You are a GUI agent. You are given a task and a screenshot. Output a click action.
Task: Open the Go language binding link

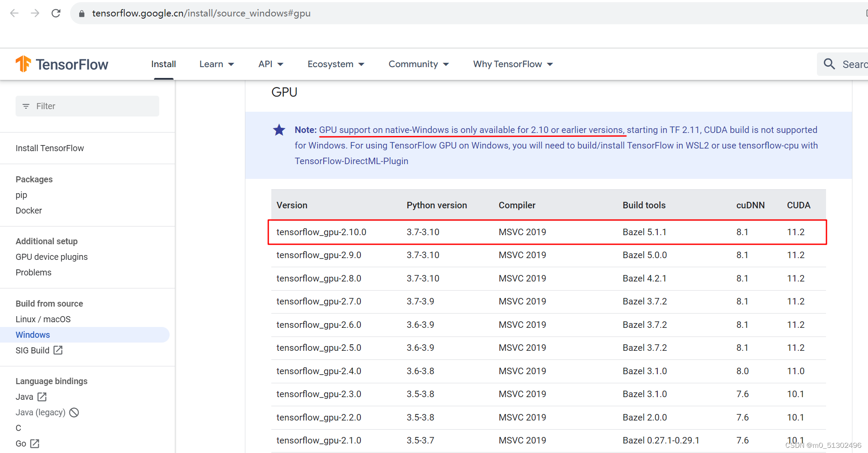(21, 443)
